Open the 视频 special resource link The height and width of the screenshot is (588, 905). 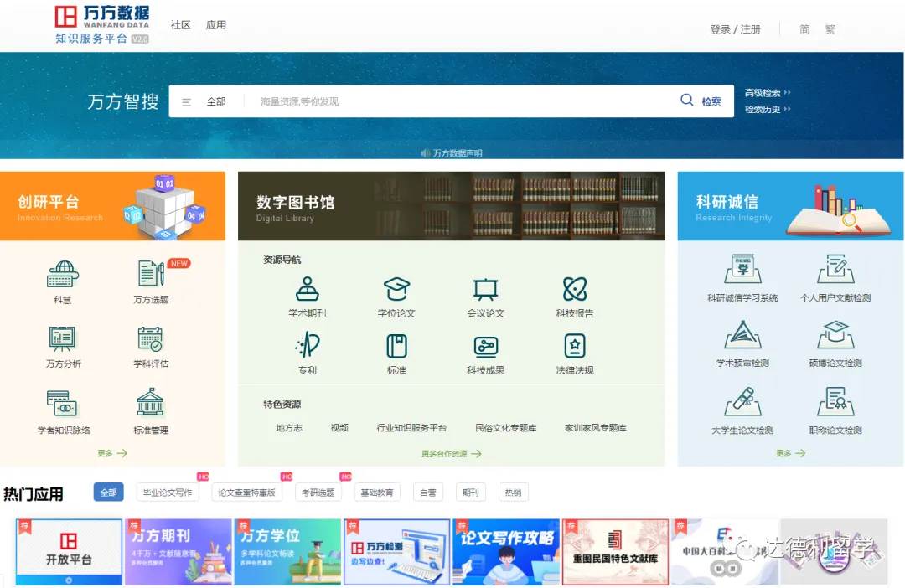pyautogui.click(x=339, y=427)
